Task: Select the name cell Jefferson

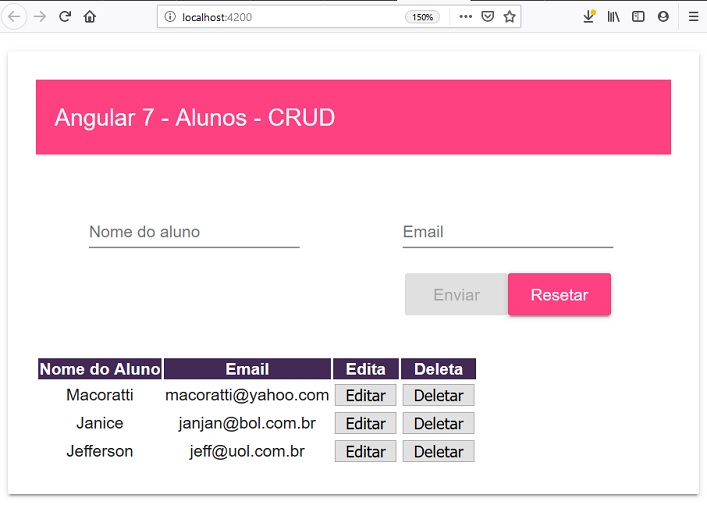Action: [x=100, y=451]
